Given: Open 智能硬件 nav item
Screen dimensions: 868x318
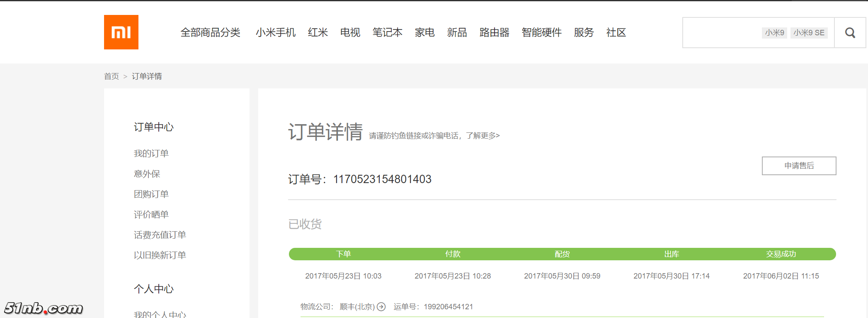Looking at the screenshot, I should coord(542,32).
